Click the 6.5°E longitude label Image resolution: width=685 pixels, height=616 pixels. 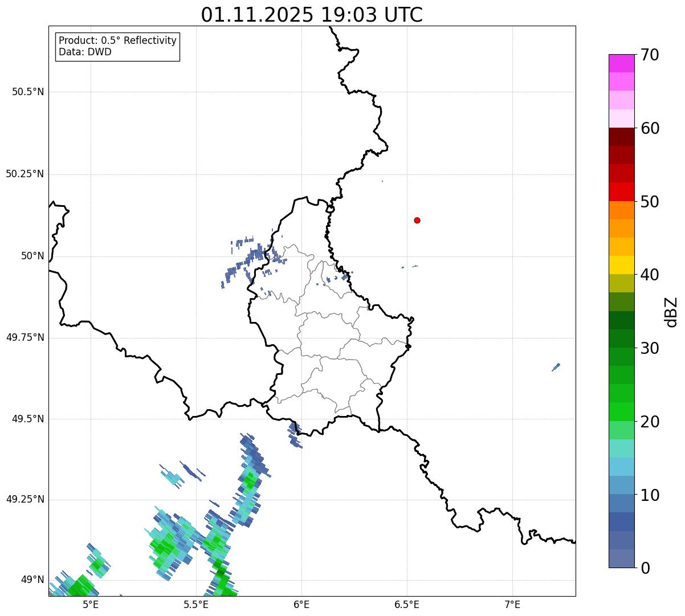407,604
